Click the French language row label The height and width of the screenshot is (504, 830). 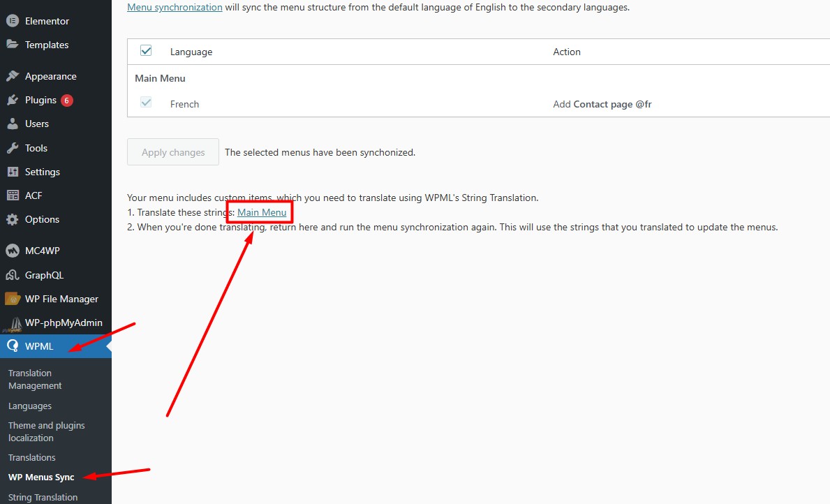[185, 104]
